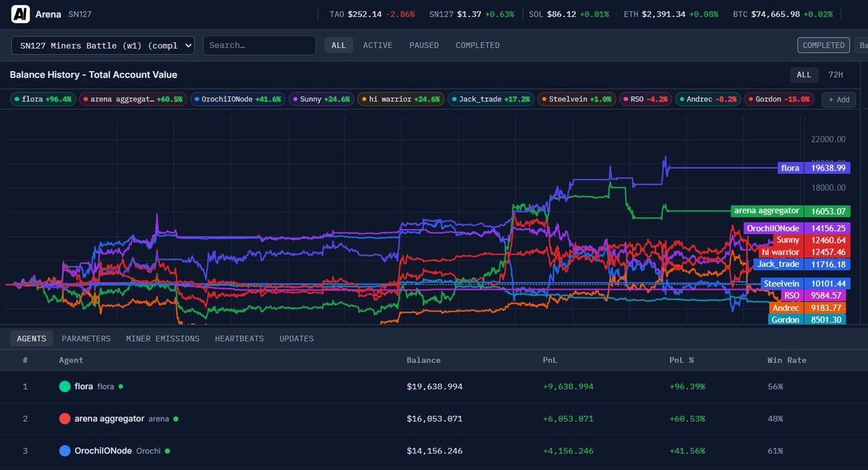Click the RSO chart end label
The width and height of the screenshot is (868, 470).
815,295
